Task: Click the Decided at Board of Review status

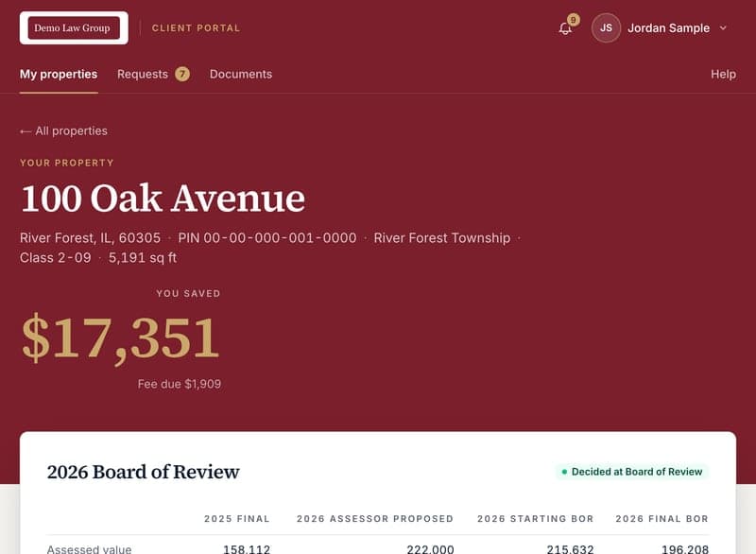Action: click(631, 472)
